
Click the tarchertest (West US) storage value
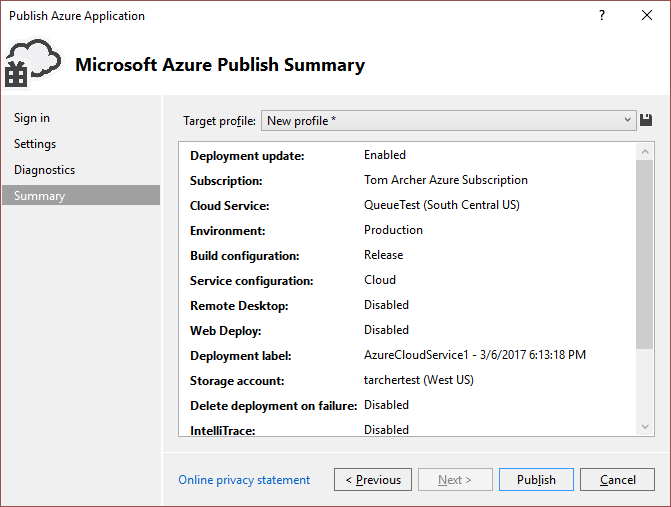(418, 380)
